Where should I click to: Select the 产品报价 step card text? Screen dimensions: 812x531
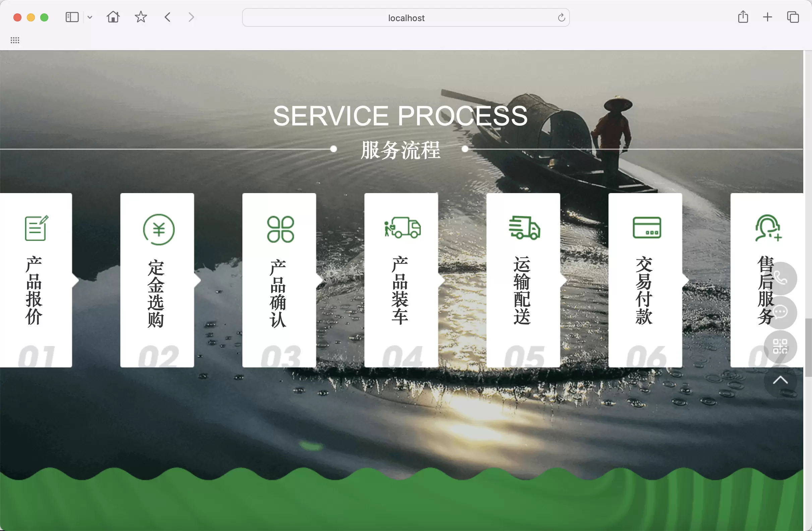[34, 290]
